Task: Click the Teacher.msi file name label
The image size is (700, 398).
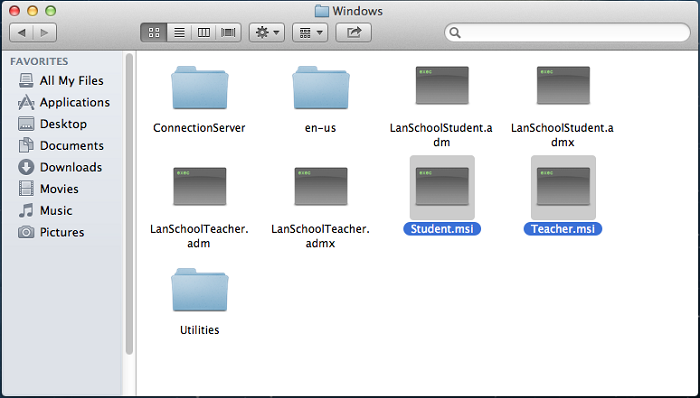Action: pyautogui.click(x=563, y=229)
